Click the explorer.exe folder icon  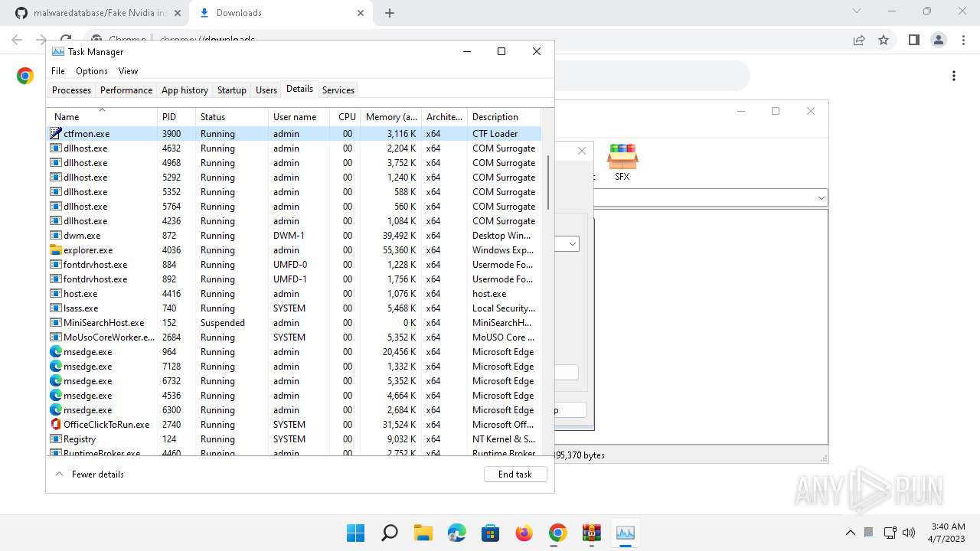click(56, 249)
